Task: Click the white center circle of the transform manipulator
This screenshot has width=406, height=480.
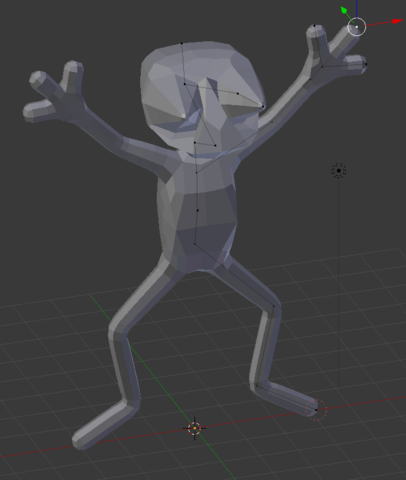Action: coord(357,27)
